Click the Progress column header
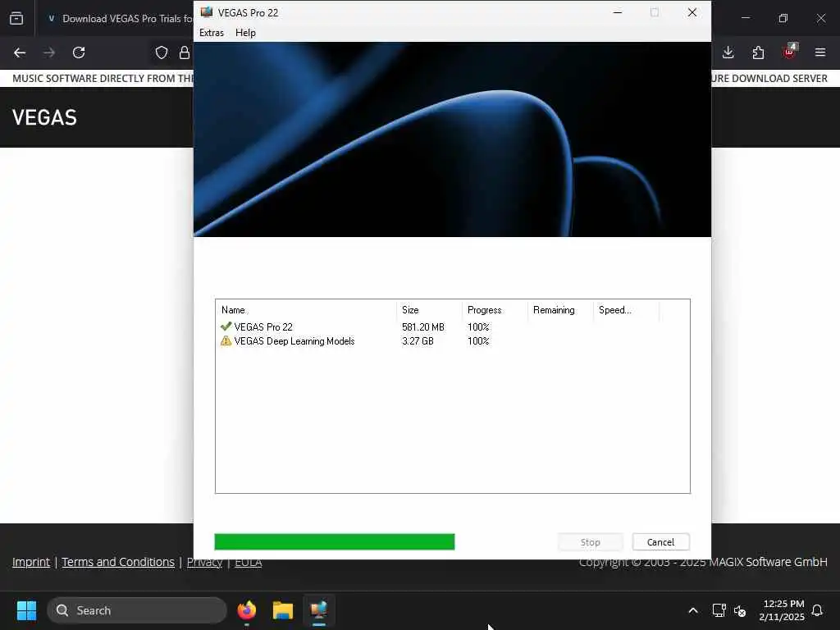 click(495, 310)
